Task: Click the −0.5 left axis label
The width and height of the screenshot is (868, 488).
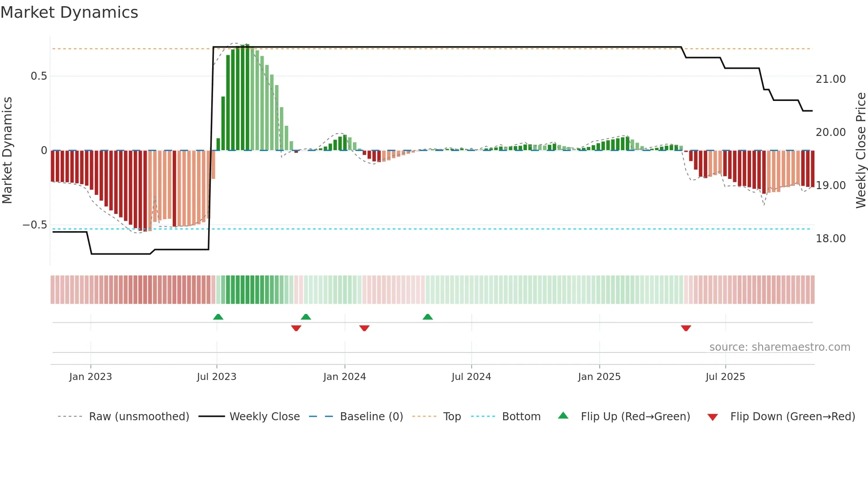Action: (x=35, y=225)
